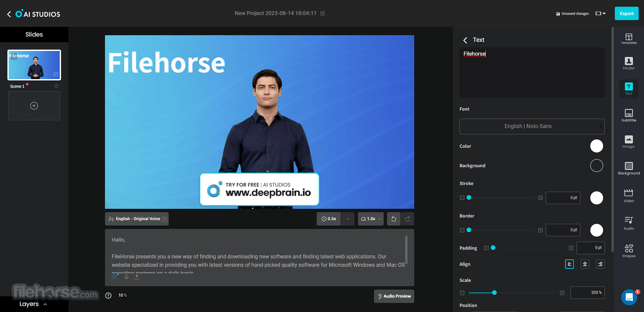Open English - Original Voice selector
The image size is (644, 312).
[x=137, y=219]
